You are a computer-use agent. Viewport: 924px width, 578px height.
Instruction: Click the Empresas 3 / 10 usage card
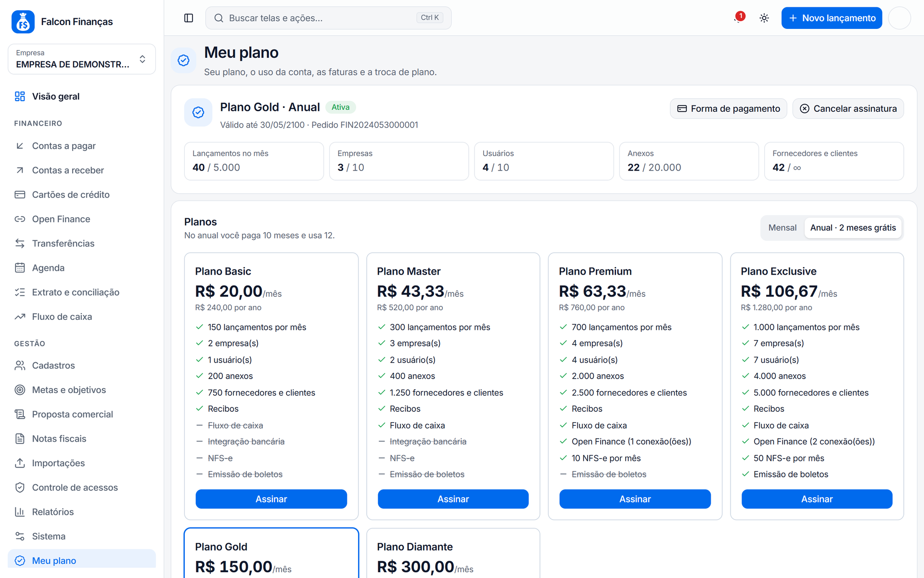[399, 161]
